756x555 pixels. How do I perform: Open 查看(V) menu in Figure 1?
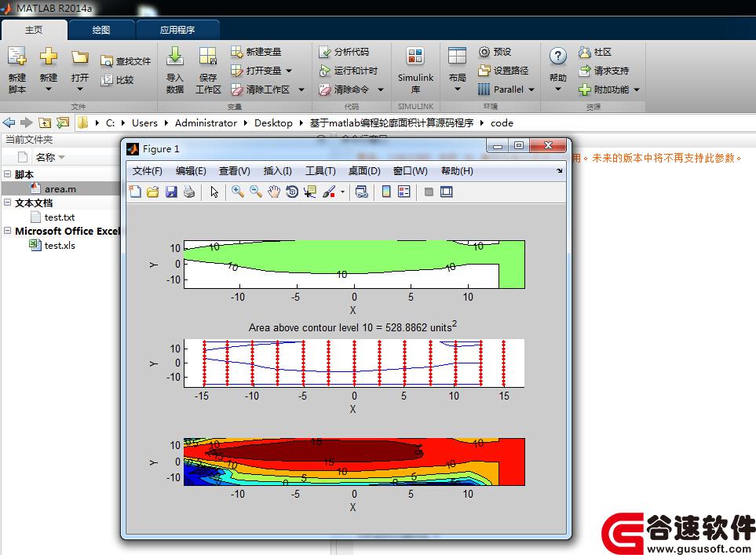(234, 170)
